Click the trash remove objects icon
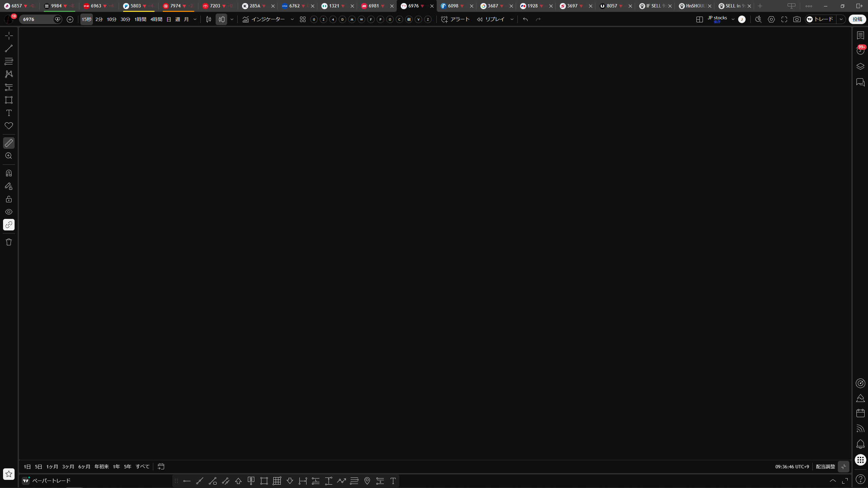The image size is (868, 488). point(9,242)
